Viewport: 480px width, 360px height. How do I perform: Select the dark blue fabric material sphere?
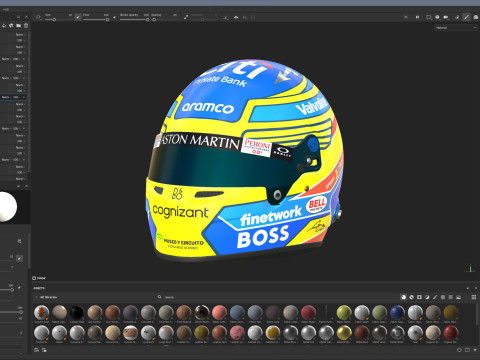[x=397, y=313]
